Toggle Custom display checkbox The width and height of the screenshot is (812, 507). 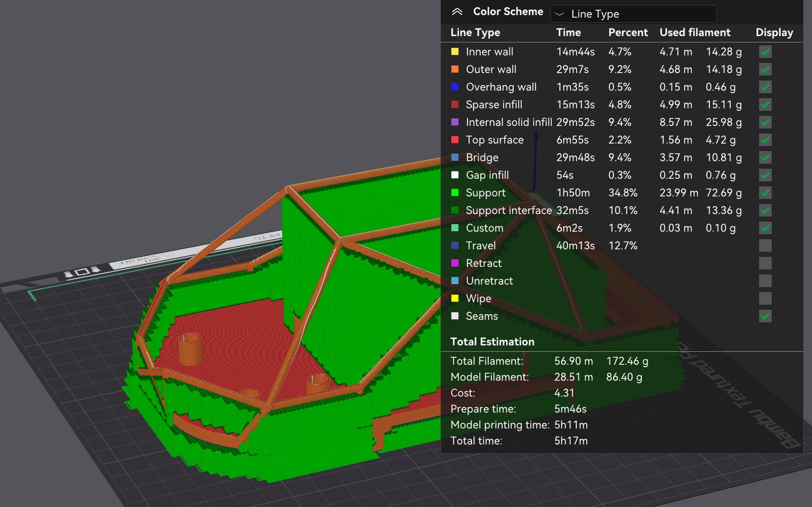coord(765,228)
